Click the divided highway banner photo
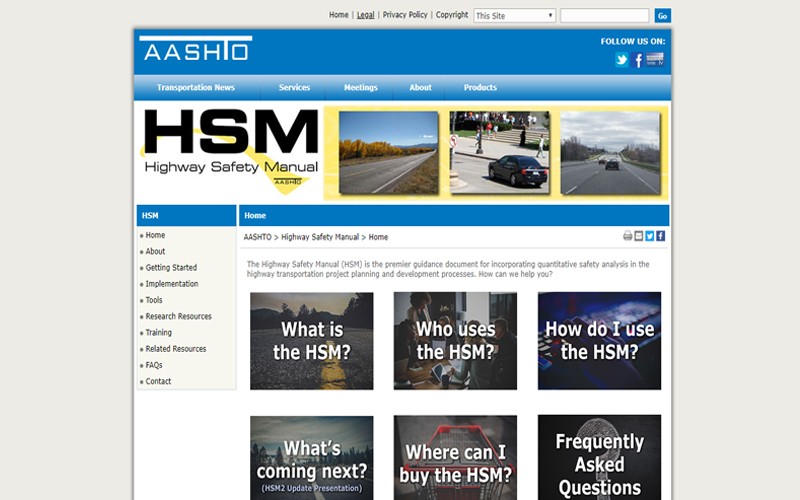Viewport: 800px width, 500px height. (x=610, y=152)
